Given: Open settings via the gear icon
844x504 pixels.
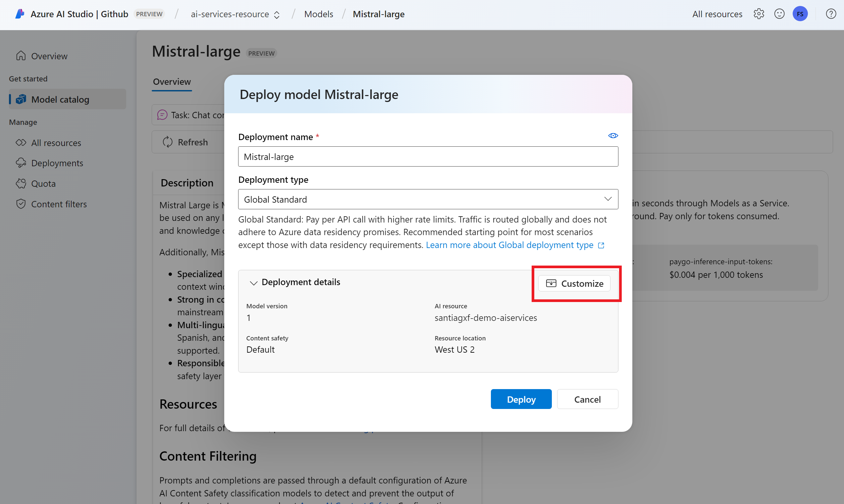Looking at the screenshot, I should pos(759,14).
